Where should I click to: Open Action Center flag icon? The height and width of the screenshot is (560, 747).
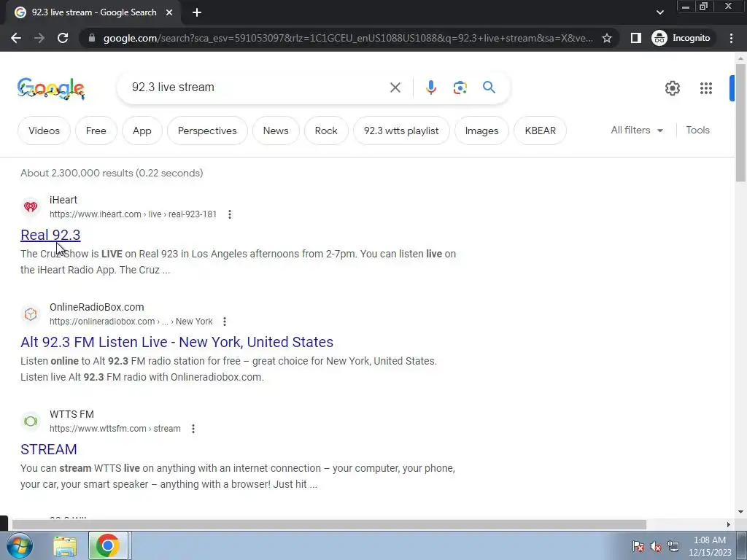638,547
